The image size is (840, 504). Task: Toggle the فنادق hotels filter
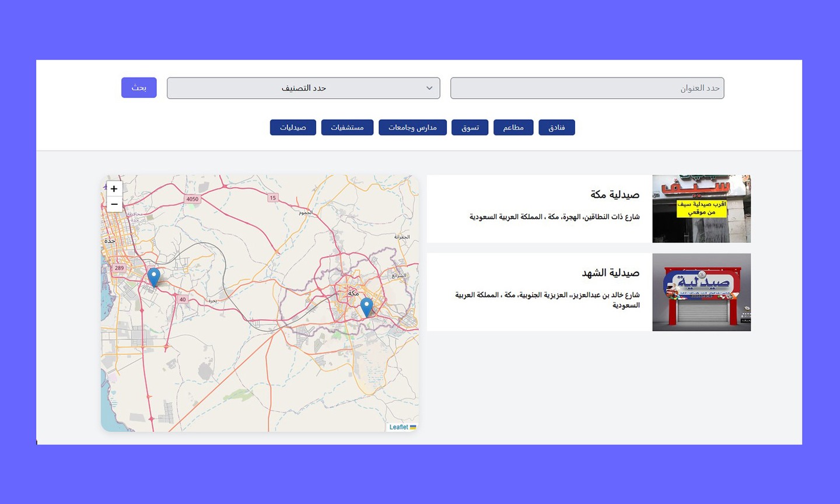point(556,127)
